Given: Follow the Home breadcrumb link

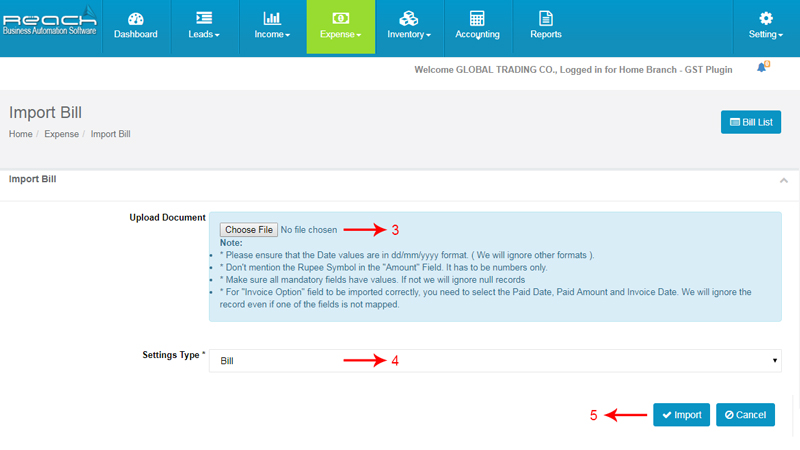Looking at the screenshot, I should point(20,134).
